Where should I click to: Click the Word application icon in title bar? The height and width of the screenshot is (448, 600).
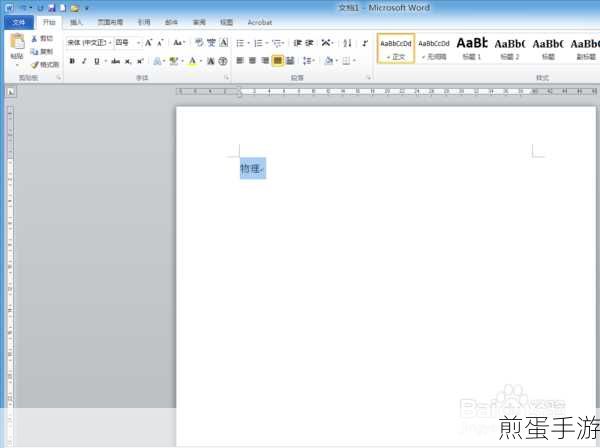9,8
